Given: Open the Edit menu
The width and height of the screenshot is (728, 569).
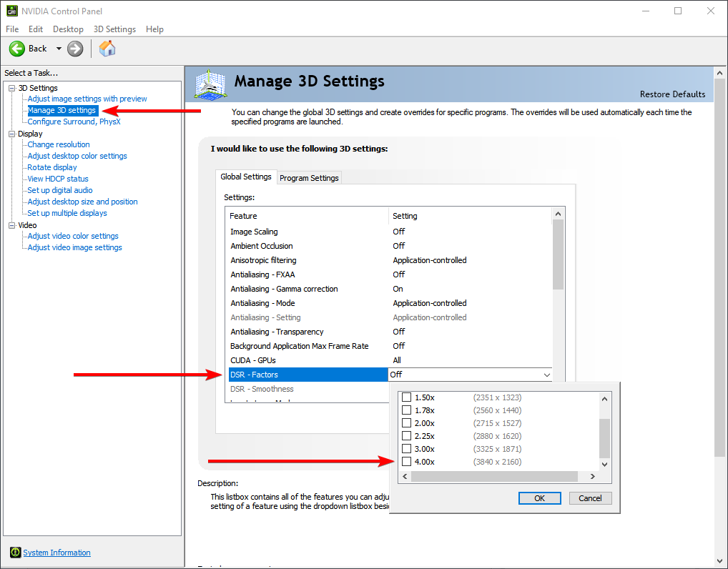Looking at the screenshot, I should [36, 29].
